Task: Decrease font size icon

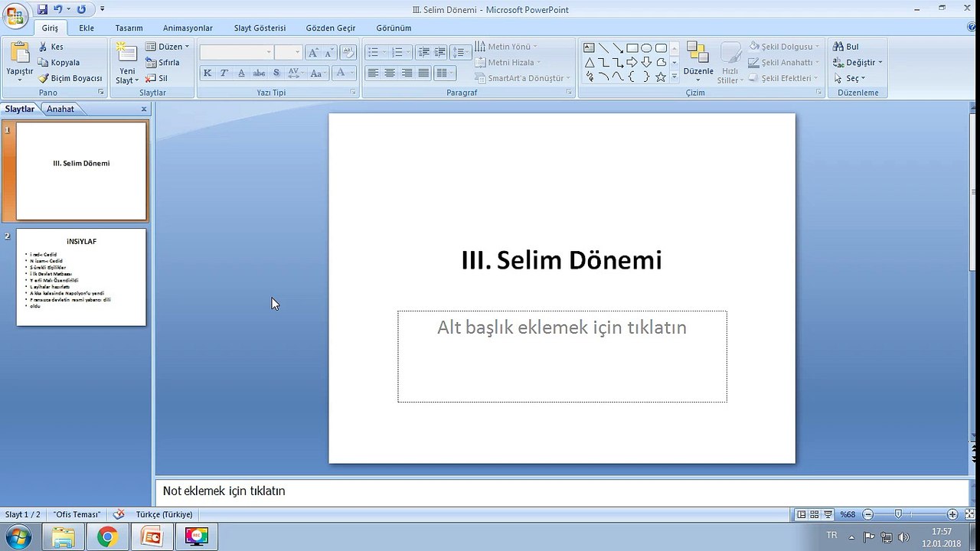Action: pos(328,53)
